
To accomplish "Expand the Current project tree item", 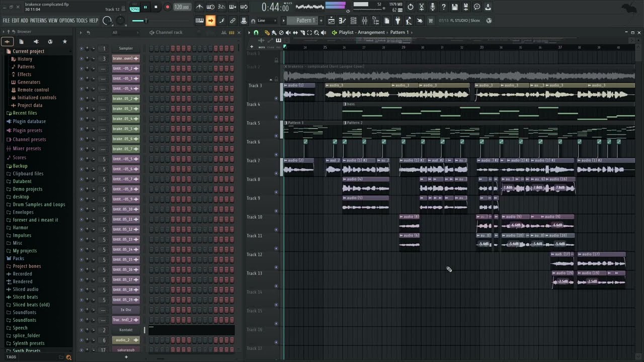I will tap(28, 51).
